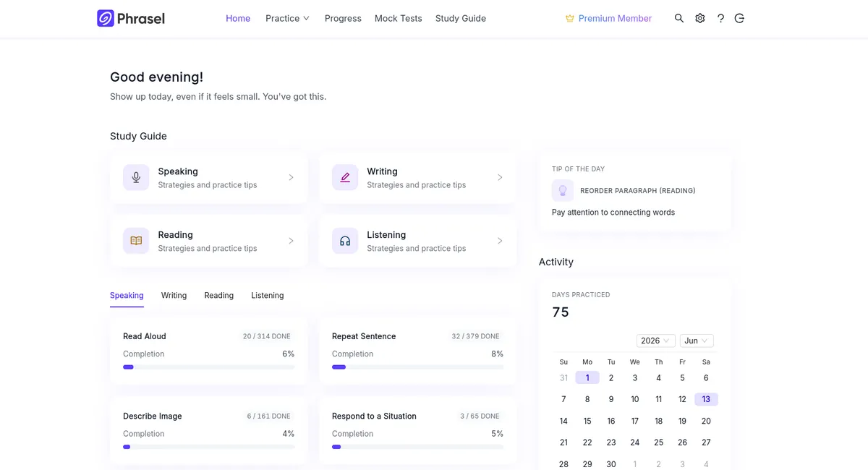Click the Reading open-book icon
The height and width of the screenshot is (470, 868).
pyautogui.click(x=136, y=241)
